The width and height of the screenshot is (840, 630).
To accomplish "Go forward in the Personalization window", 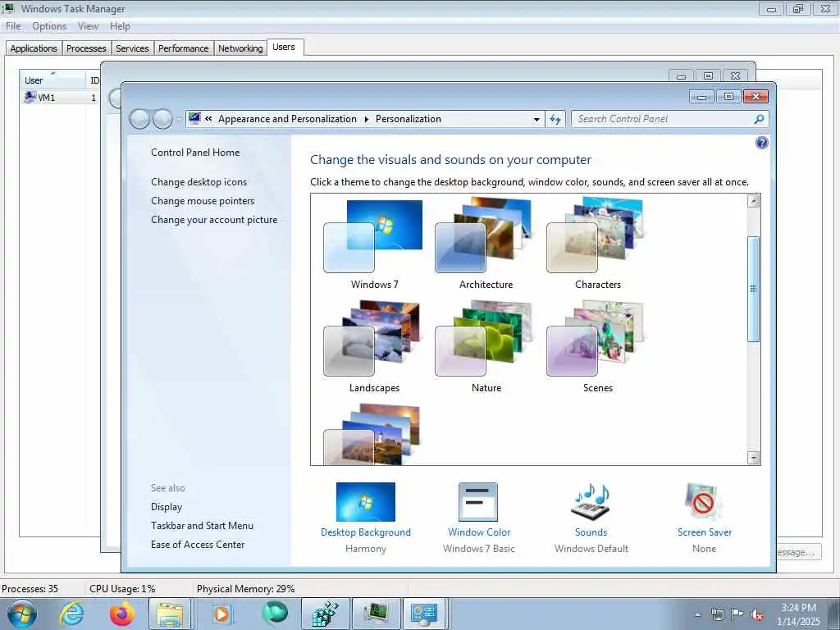I will point(162,119).
